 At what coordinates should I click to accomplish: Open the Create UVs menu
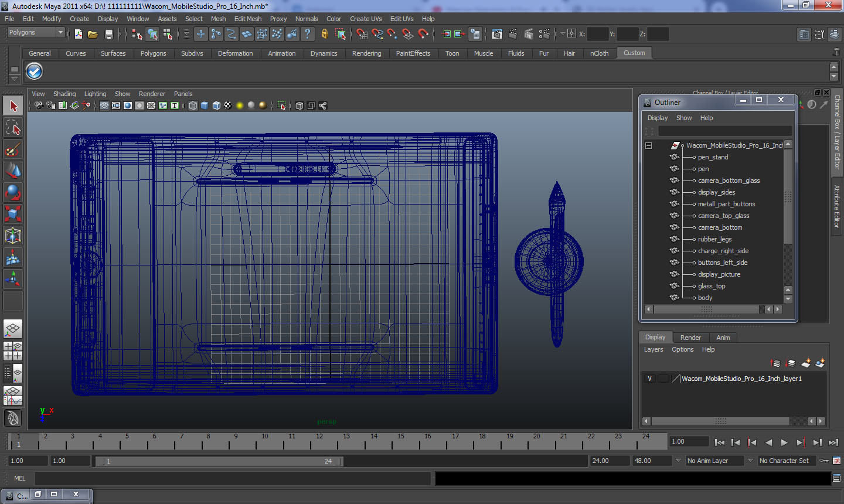click(366, 19)
